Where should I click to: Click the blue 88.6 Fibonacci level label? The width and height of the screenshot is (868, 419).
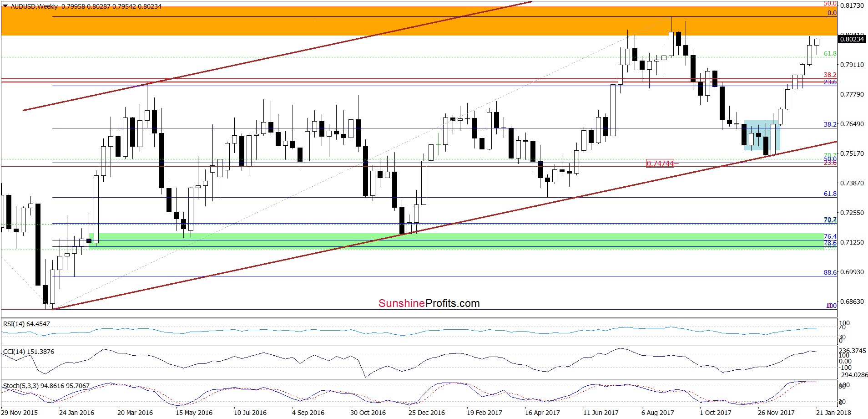point(830,272)
